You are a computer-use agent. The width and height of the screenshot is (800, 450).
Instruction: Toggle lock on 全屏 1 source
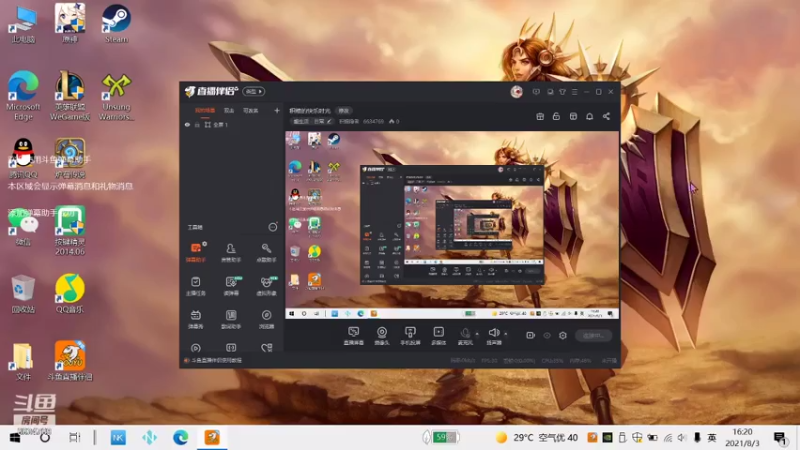197,124
